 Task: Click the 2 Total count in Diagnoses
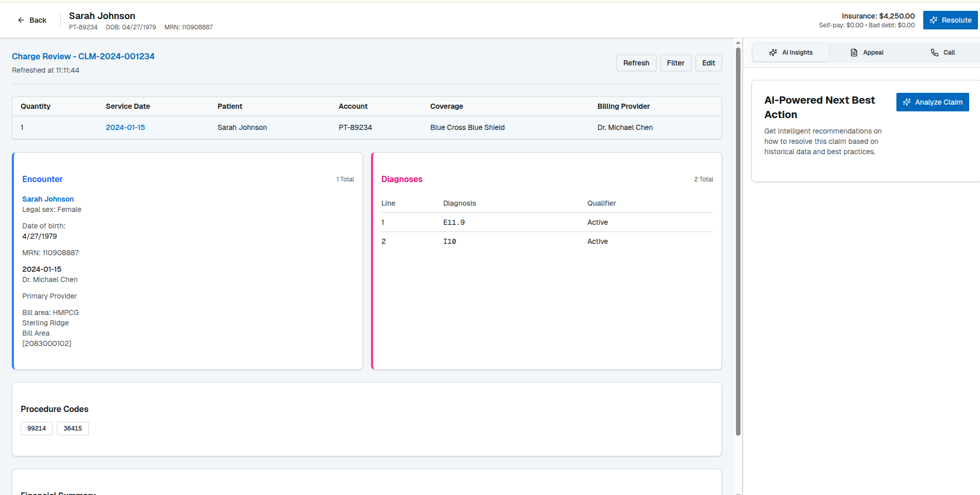(703, 179)
